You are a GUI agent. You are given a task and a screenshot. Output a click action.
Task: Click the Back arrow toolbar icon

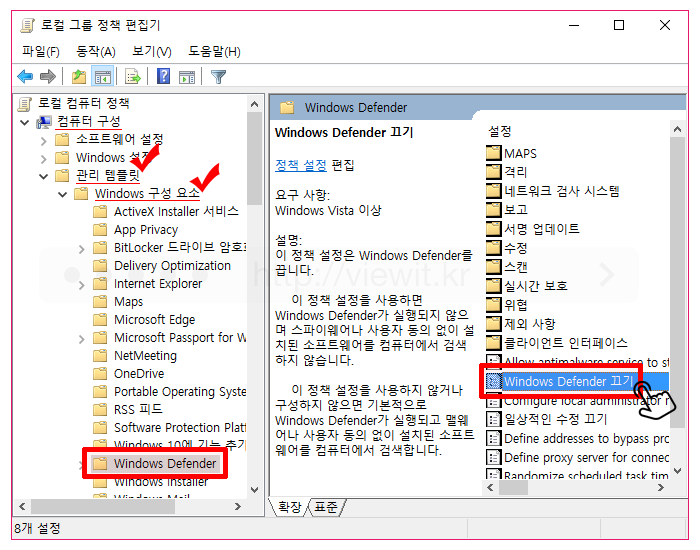click(x=25, y=77)
